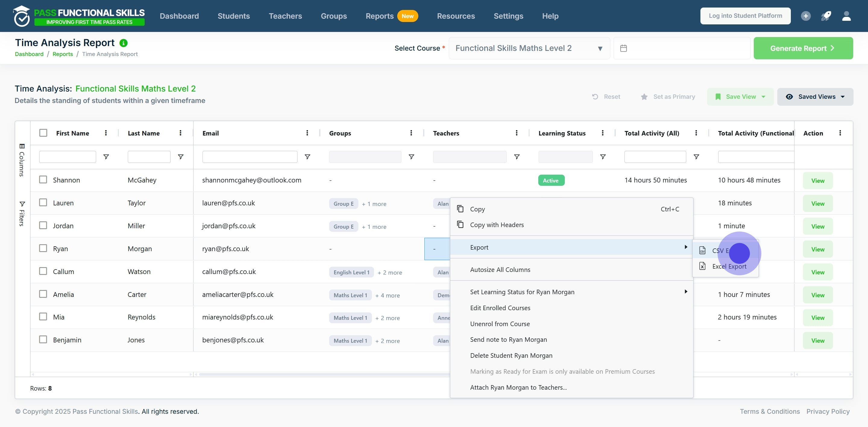Tick the checkbox for Shannon McGahey
868x427 pixels.
(x=43, y=179)
